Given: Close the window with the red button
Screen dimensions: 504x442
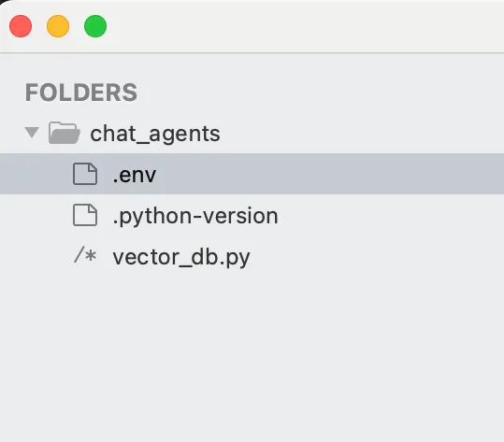Looking at the screenshot, I should (x=21, y=26).
